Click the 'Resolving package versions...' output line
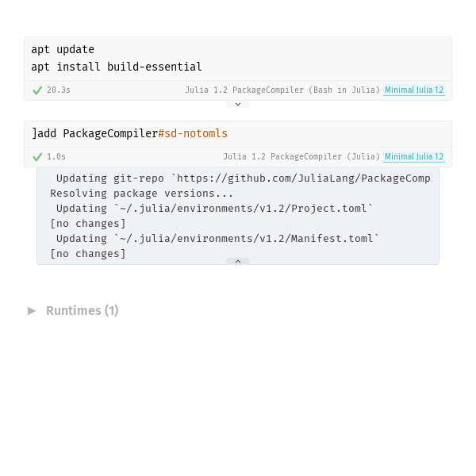Screen dimensions: 476x476 click(142, 194)
